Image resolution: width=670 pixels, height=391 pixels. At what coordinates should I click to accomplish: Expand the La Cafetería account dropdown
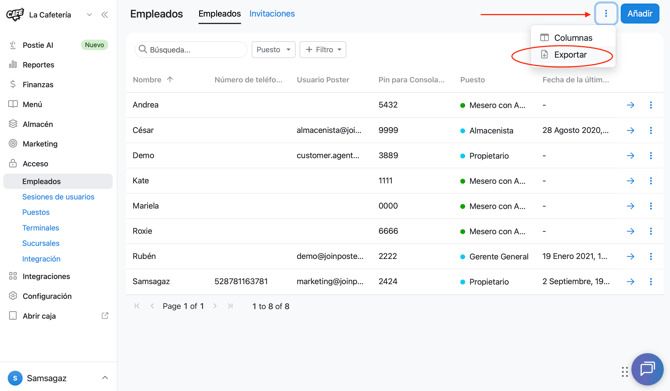tap(89, 15)
